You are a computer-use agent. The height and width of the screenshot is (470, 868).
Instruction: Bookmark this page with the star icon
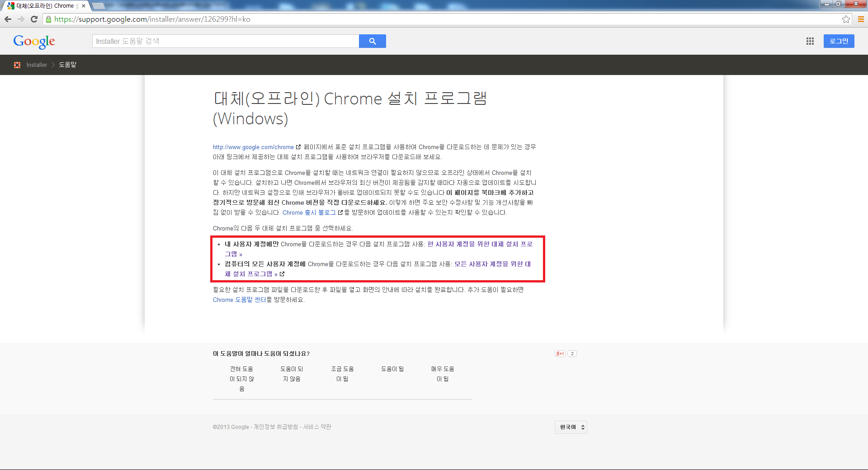[846, 19]
